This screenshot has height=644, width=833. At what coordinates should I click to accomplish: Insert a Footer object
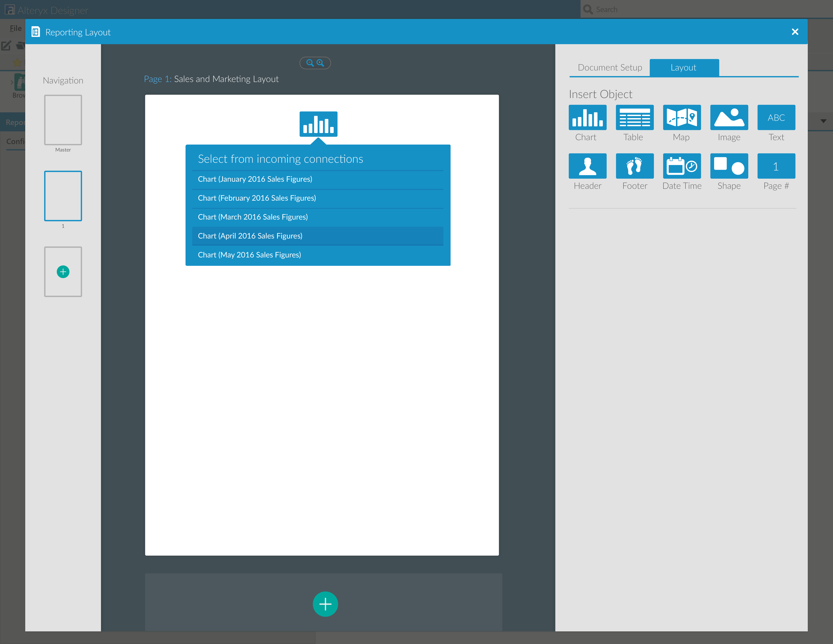coord(634,166)
